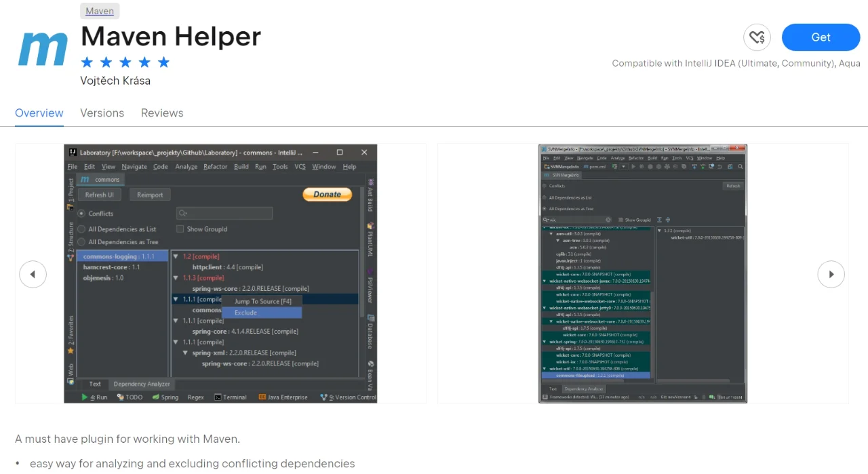Open Java Enterprise tool window in screenshot
The width and height of the screenshot is (868, 474).
click(283, 397)
